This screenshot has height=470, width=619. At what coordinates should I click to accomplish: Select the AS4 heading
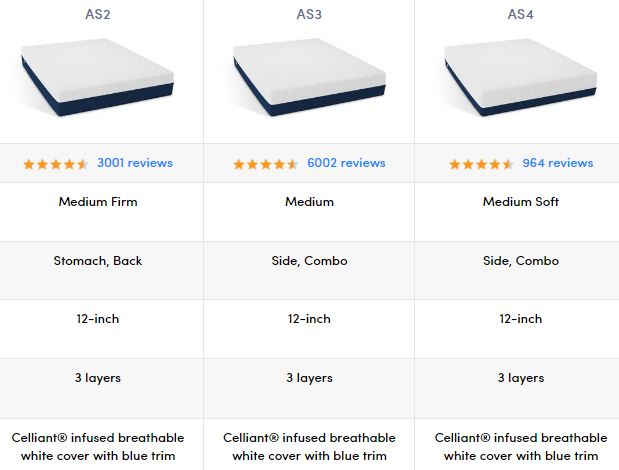pos(520,15)
